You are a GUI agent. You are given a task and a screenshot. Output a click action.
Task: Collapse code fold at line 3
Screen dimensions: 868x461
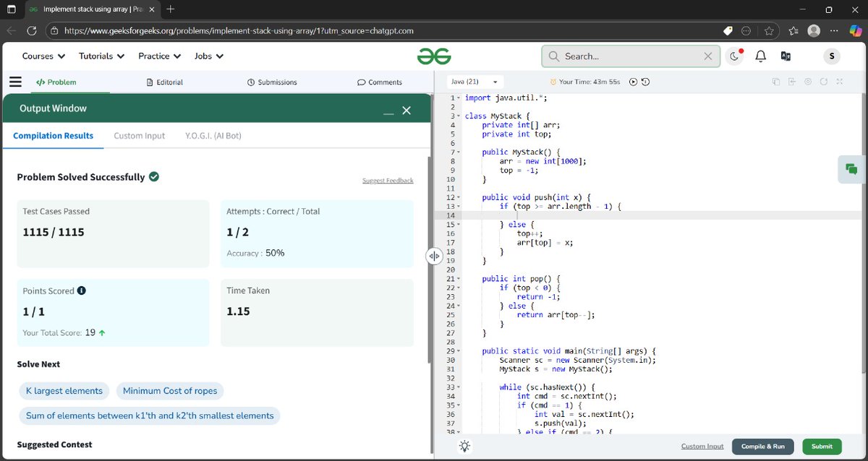[x=459, y=116]
